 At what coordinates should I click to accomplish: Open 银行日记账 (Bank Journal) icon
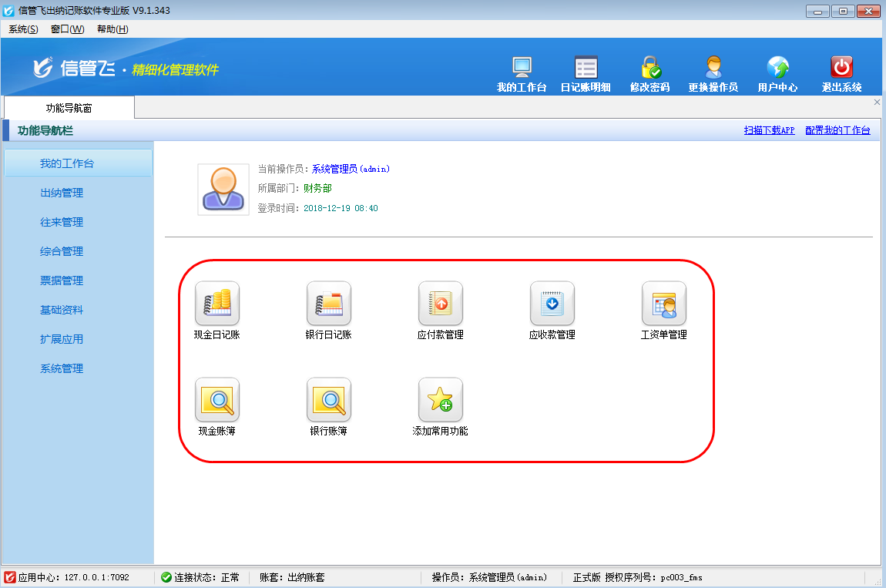[x=329, y=311]
